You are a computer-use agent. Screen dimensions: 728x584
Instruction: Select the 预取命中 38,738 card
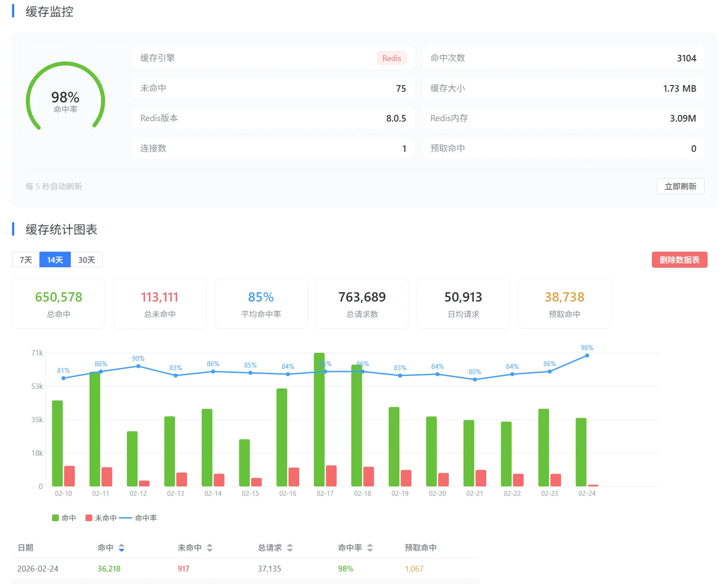[565, 304]
